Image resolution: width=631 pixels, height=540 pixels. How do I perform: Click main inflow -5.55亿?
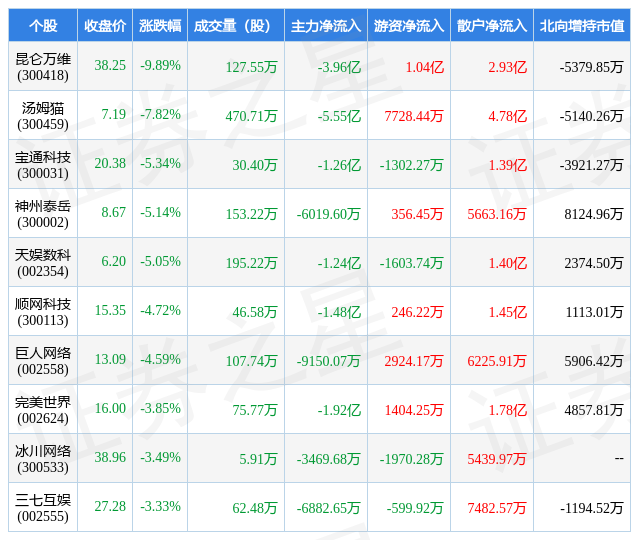[x=339, y=116]
